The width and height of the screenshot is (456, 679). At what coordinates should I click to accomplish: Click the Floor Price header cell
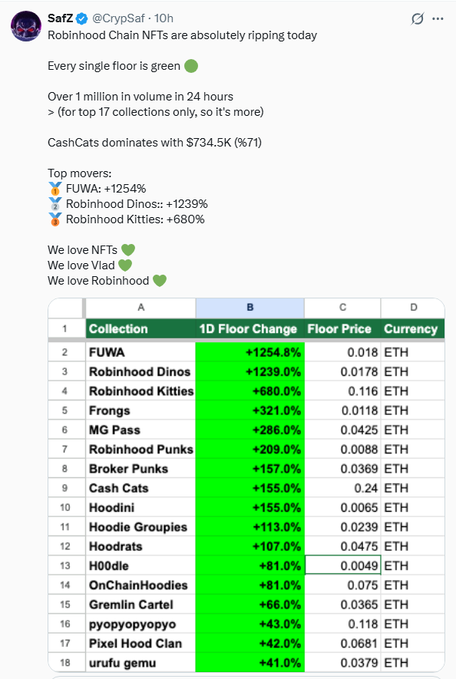[343, 329]
